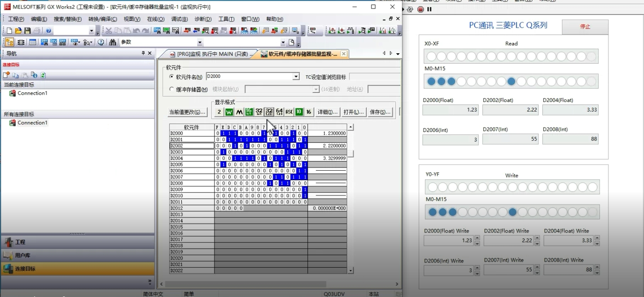Screen dimensions: 644x297
Task: Toggle ninth filled M0-M15 Write circle
Action: [x=513, y=212]
